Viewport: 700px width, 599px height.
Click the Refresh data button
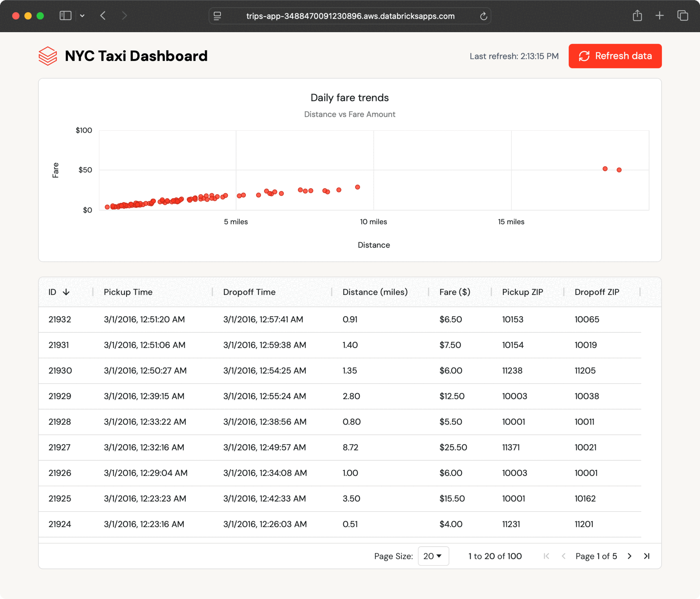click(x=615, y=56)
